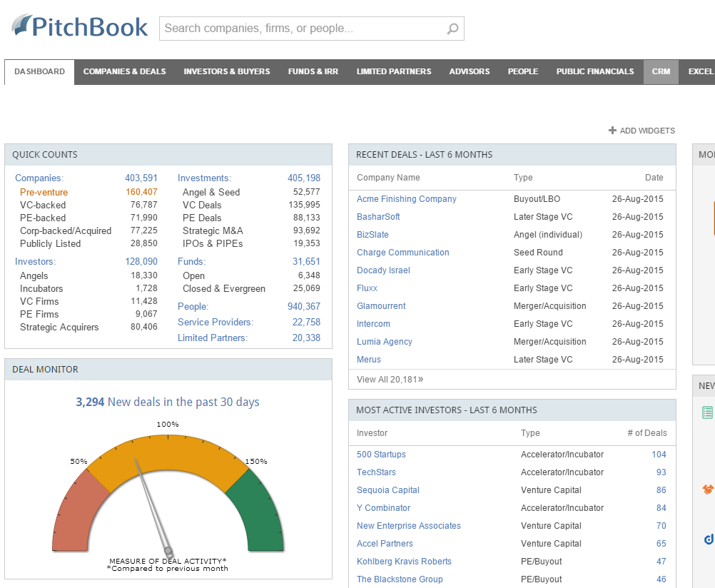Click the search magnifying glass icon
This screenshot has height=588, width=715.
[452, 29]
